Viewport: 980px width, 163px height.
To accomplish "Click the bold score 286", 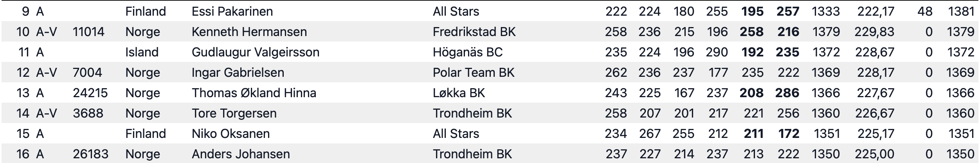I will coord(787,93).
